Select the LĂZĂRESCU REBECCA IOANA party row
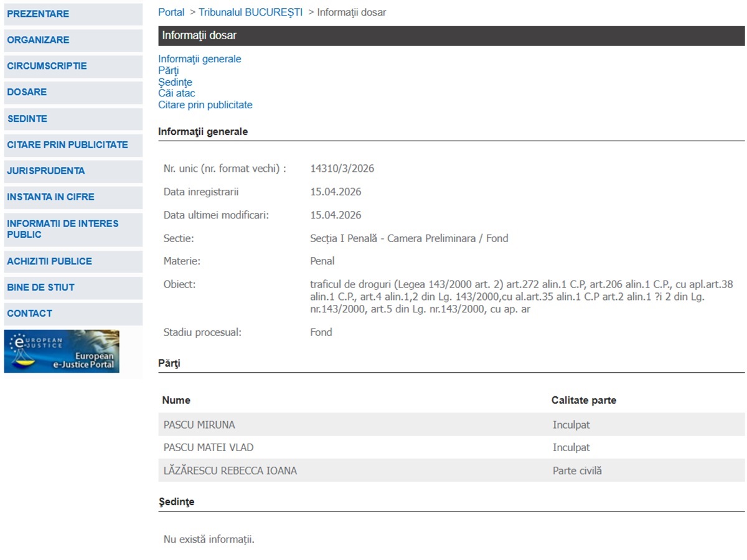This screenshot has width=747, height=560. (x=451, y=470)
